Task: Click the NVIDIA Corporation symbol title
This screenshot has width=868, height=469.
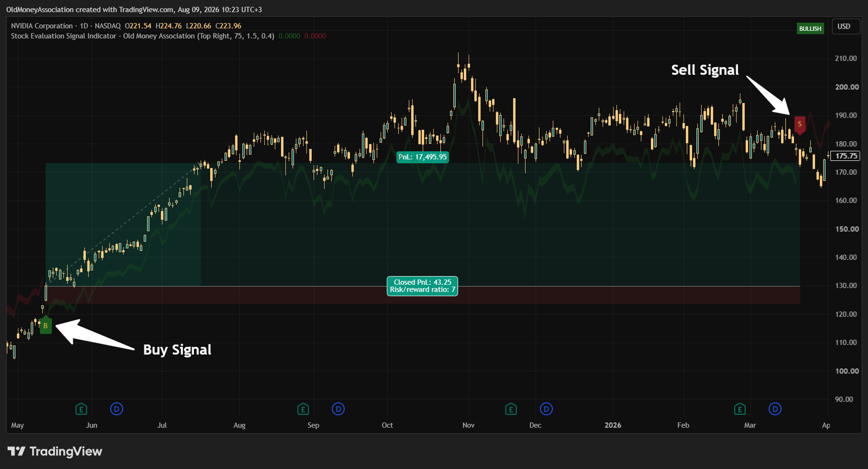Action: (42, 26)
